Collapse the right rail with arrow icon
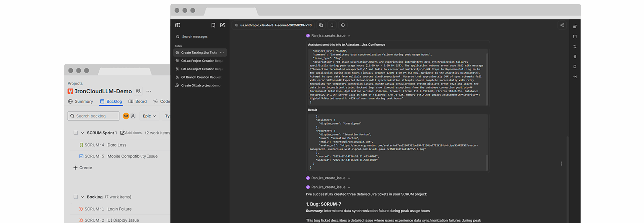 [x=575, y=77]
